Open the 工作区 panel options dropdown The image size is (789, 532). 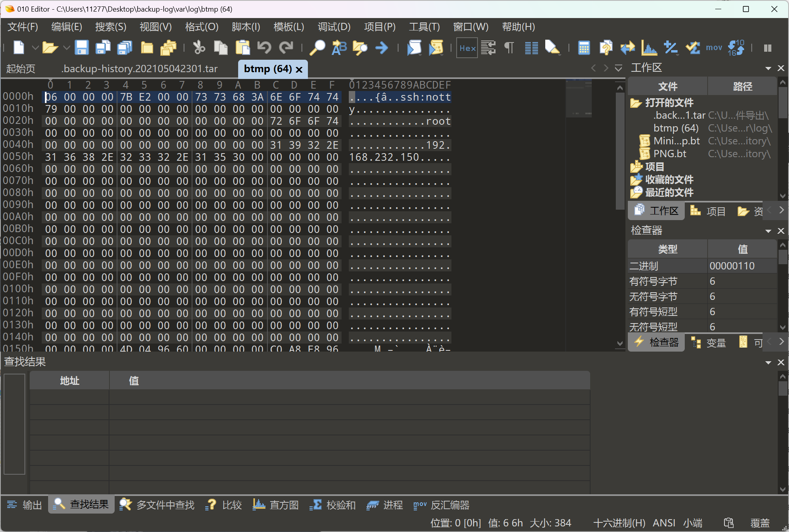(x=768, y=68)
